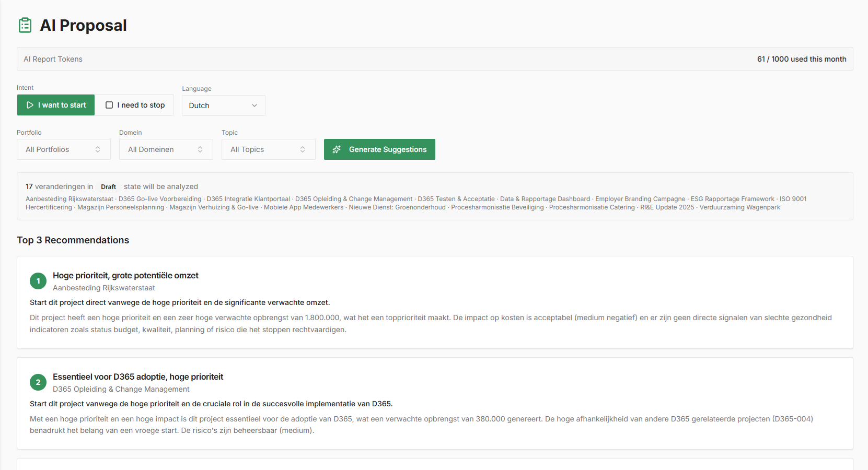
Task: Click the square stop icon in 'I need to stop'
Action: tap(109, 105)
